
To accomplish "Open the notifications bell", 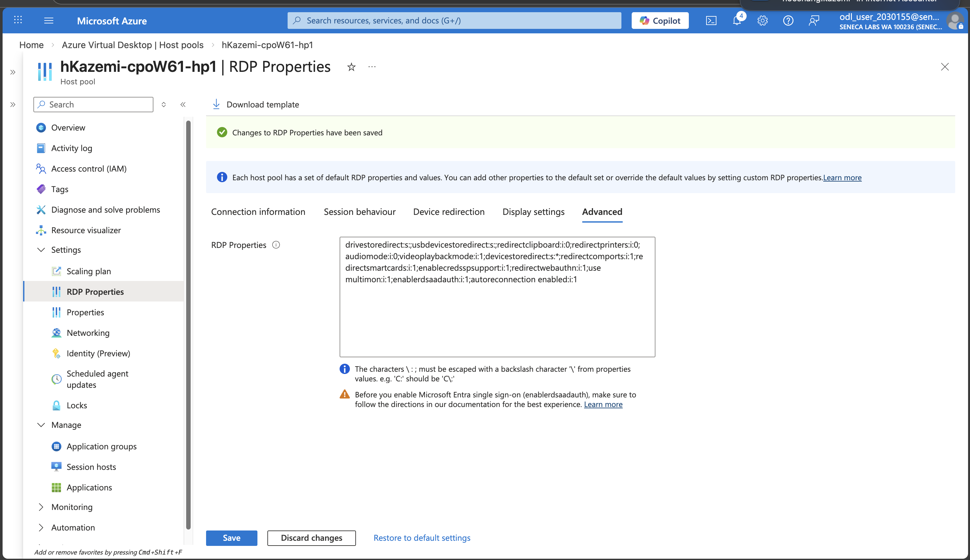I will click(737, 21).
